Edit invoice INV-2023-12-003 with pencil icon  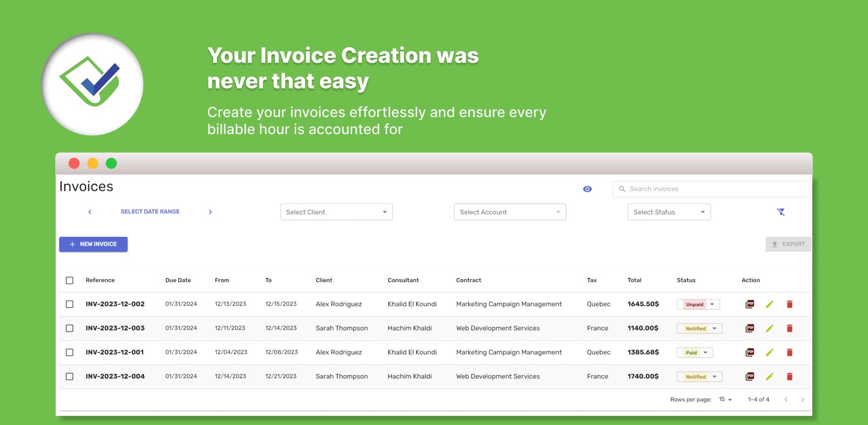769,328
